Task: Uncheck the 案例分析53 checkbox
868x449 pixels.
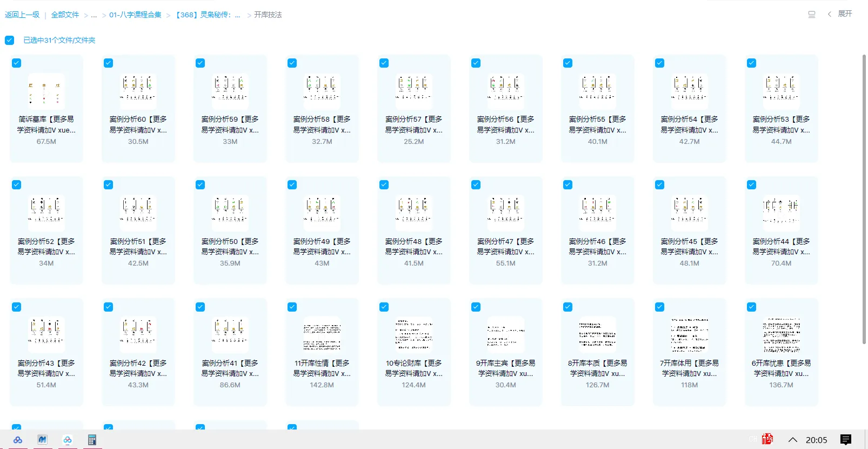Action: [x=752, y=63]
